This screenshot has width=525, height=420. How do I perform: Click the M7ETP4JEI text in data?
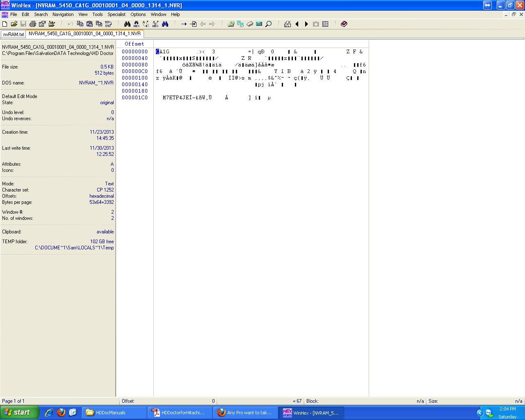(178, 98)
